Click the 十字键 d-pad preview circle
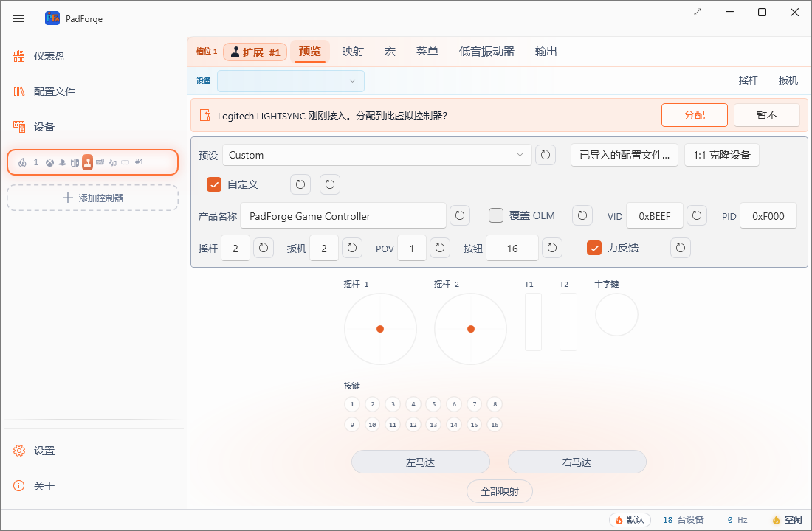 pos(616,315)
